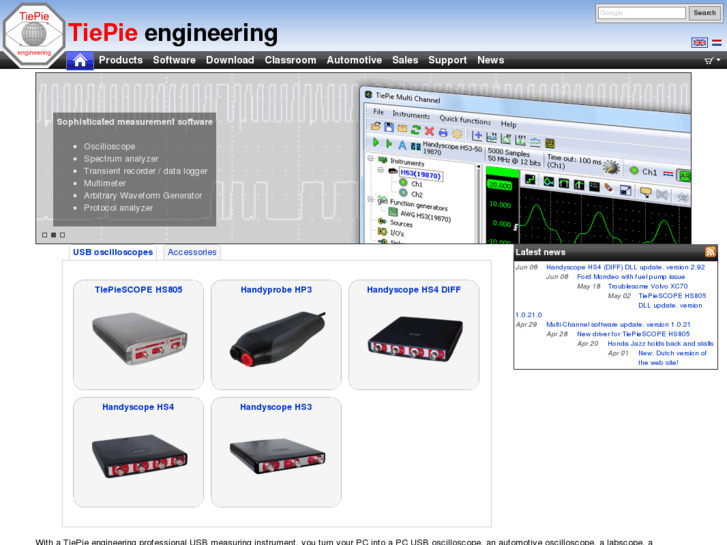Open the TiePieSCOPE HS805 product link
Image resolution: width=727 pixels, height=545 pixels.
tap(138, 290)
